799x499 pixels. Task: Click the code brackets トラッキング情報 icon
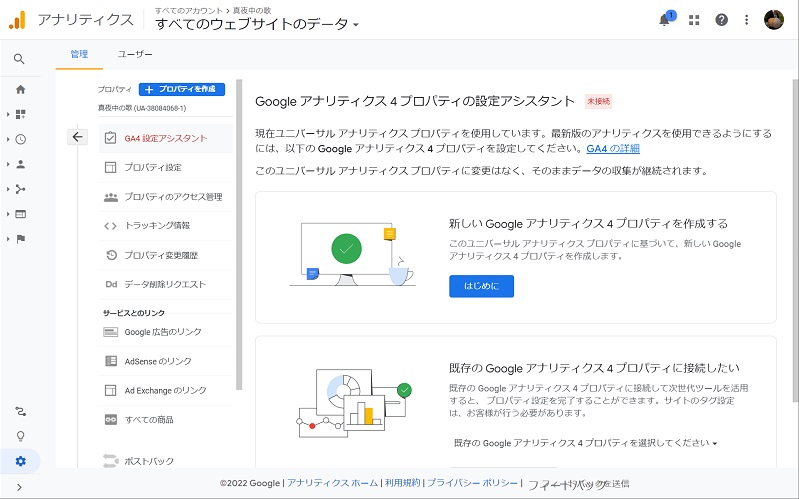[111, 226]
